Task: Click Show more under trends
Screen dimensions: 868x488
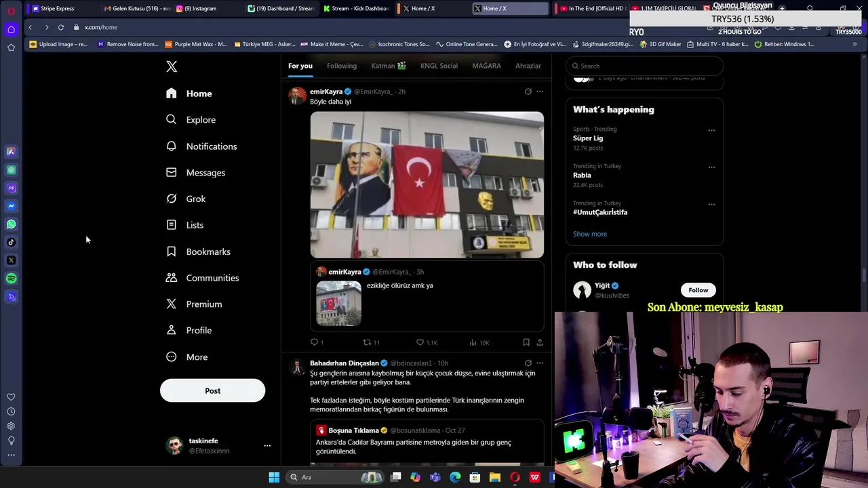Action: coord(590,234)
